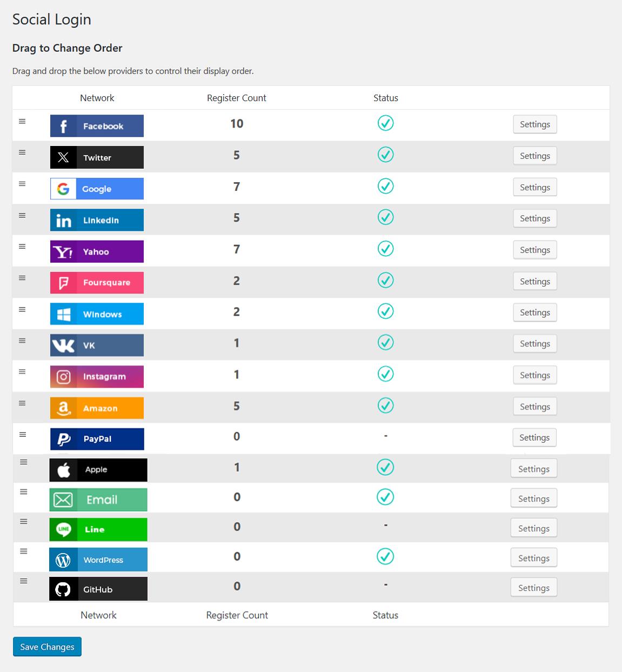Click the drag handle beside PayPal
Screen dimensions: 622x672
(23, 435)
